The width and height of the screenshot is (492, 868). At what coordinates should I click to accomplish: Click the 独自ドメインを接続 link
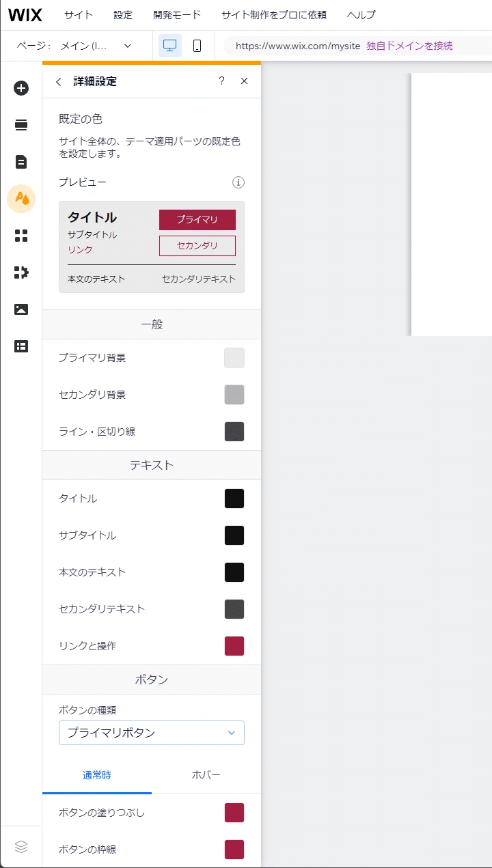409,46
